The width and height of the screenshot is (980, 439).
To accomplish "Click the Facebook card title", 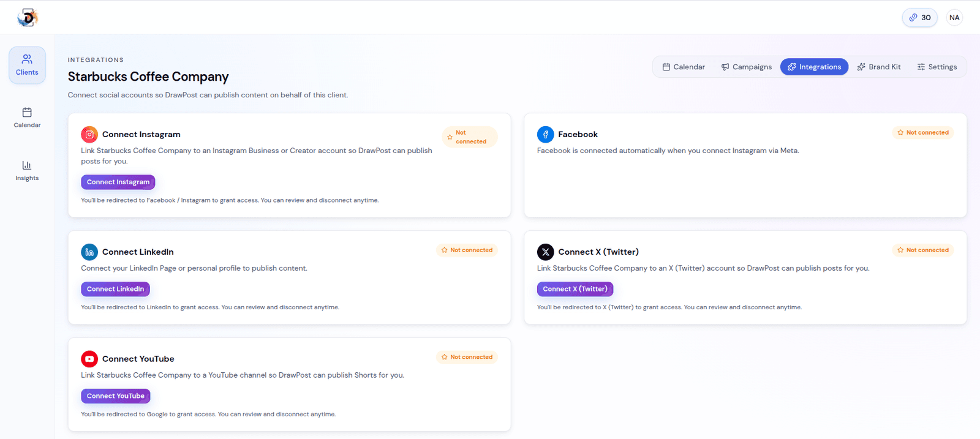I will [578, 134].
